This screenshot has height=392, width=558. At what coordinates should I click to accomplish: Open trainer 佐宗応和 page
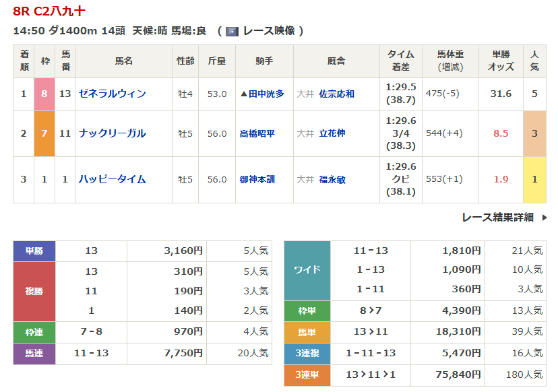pyautogui.click(x=336, y=94)
